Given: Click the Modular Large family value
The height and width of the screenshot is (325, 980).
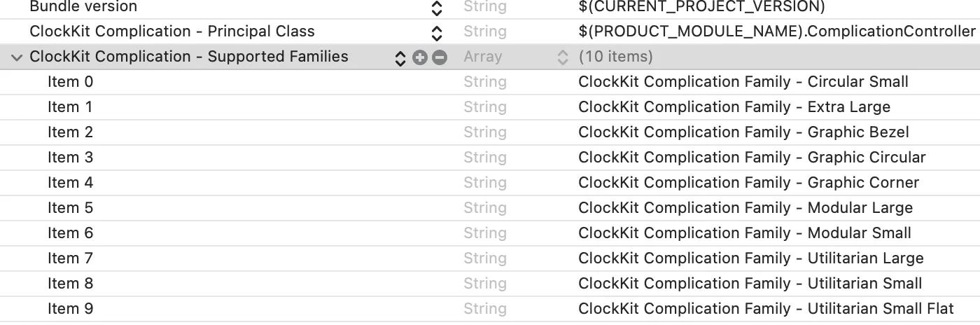Looking at the screenshot, I should tap(745, 208).
